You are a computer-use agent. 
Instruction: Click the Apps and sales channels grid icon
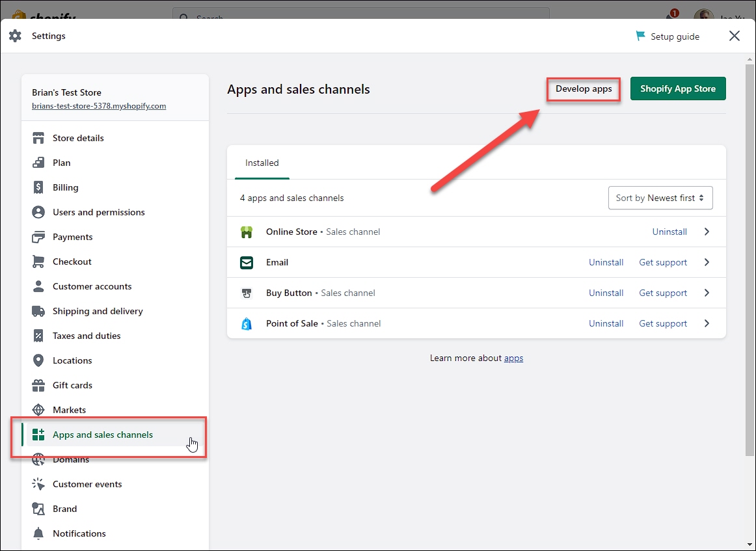coord(38,435)
